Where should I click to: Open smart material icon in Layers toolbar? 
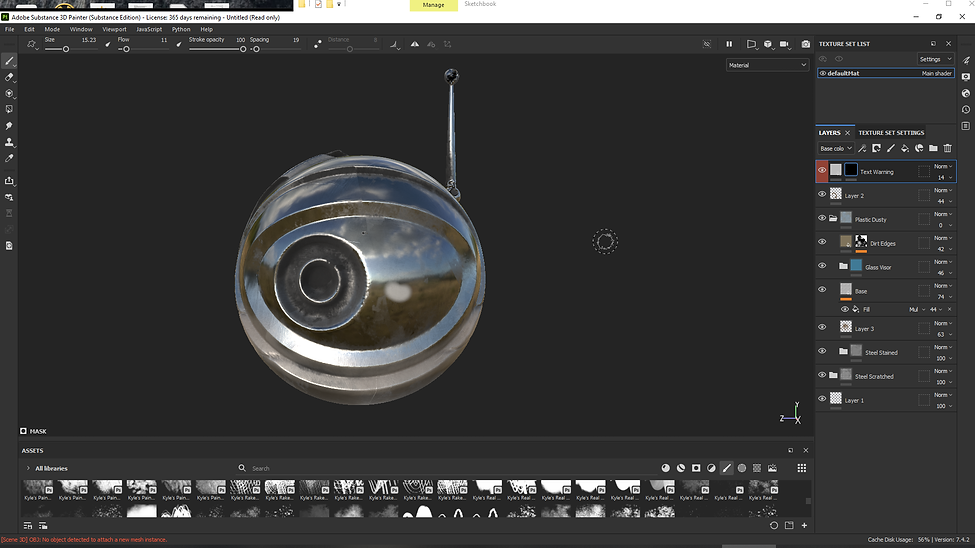[919, 148]
